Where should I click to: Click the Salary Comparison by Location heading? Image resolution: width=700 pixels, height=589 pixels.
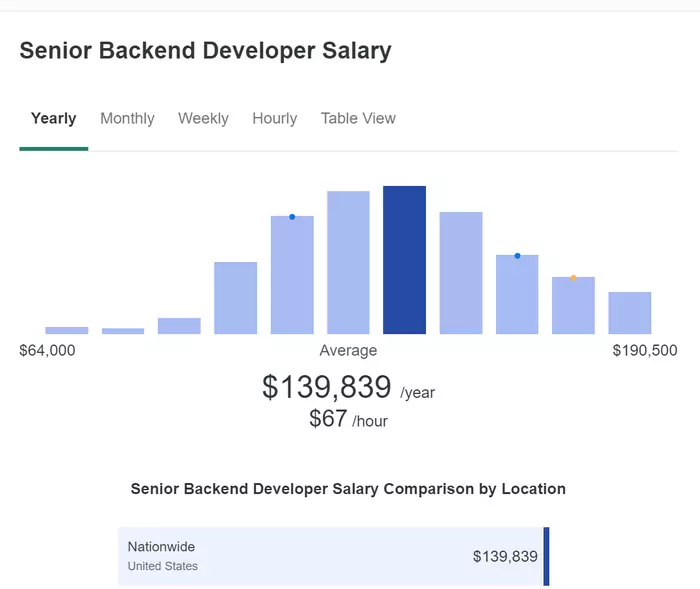[x=348, y=489]
